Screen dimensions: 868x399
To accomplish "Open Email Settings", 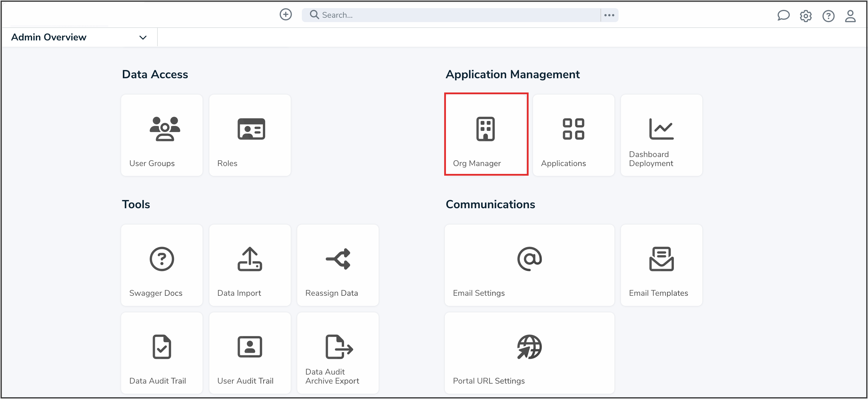I will (529, 265).
